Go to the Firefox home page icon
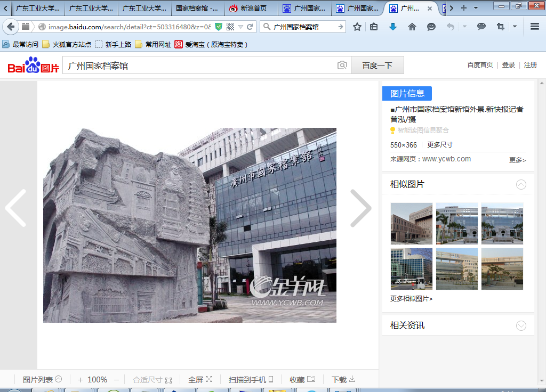 [x=412, y=27]
